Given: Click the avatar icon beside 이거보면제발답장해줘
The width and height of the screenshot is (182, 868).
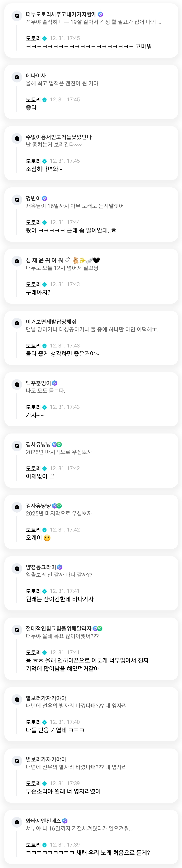Looking at the screenshot, I should point(17,323).
